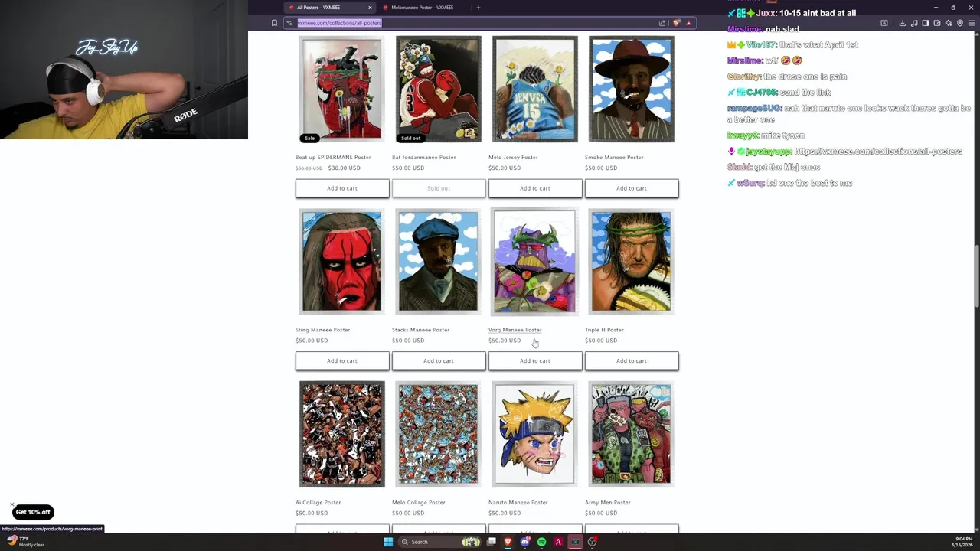Screen dimensions: 980x551
Task: Open Brave Leo AI sparkle icon
Action: [949, 23]
